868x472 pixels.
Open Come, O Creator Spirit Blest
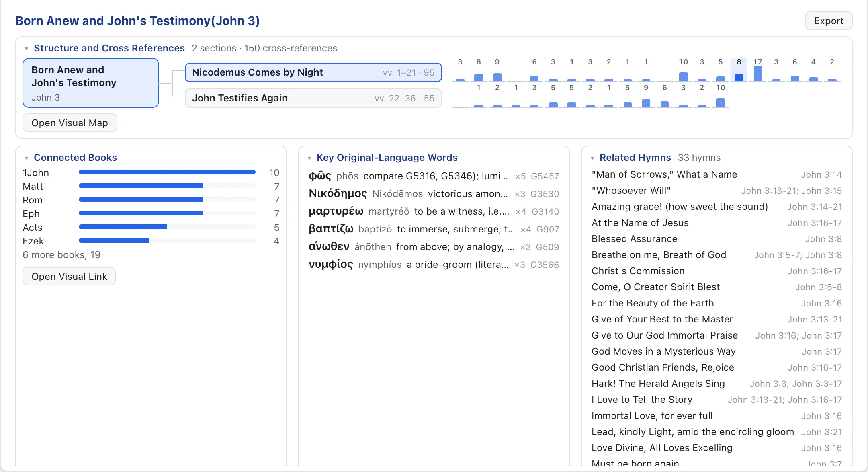[717, 287]
